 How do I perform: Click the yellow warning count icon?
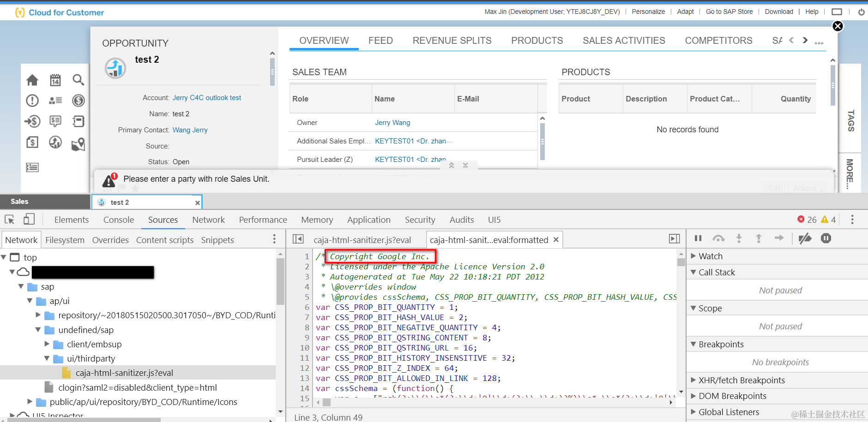(x=825, y=219)
